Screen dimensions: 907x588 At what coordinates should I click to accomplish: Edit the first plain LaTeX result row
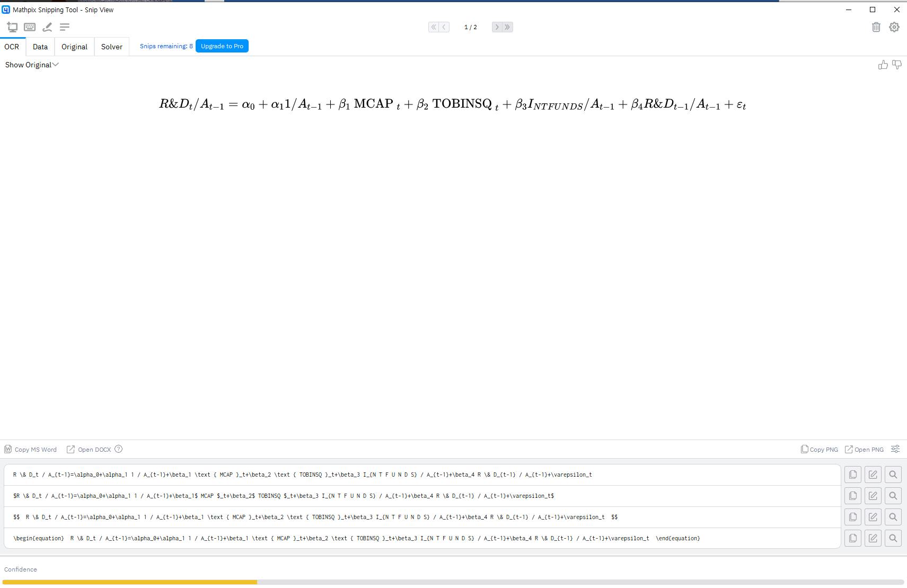click(x=873, y=475)
